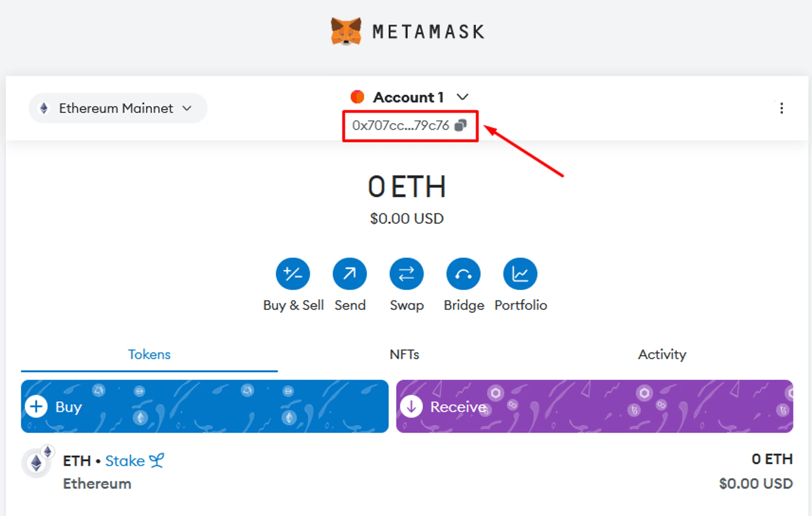
Task: Switch to the NFTs tab
Action: point(404,355)
